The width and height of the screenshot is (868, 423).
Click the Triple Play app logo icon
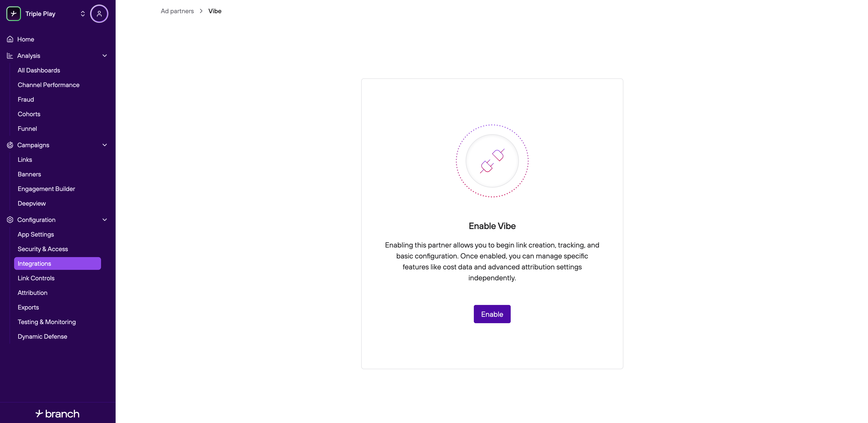pyautogui.click(x=13, y=14)
